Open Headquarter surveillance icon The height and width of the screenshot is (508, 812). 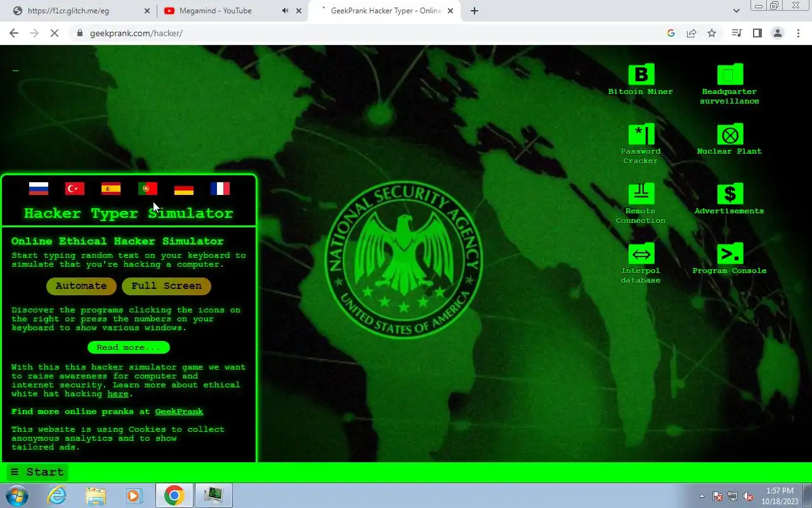click(730, 84)
